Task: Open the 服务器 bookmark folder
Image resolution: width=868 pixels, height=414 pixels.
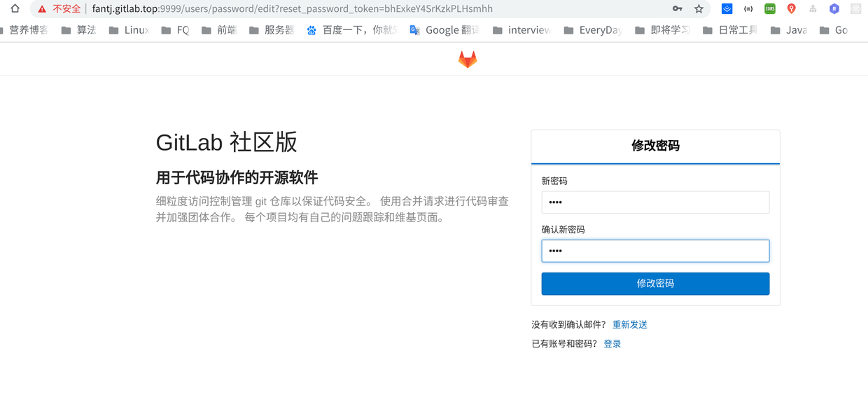Action: tap(272, 30)
